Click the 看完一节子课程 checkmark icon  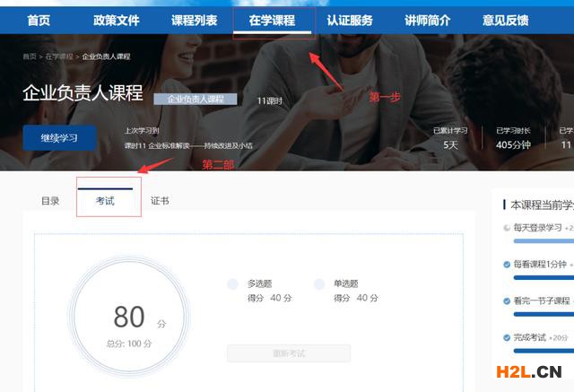[508, 301]
